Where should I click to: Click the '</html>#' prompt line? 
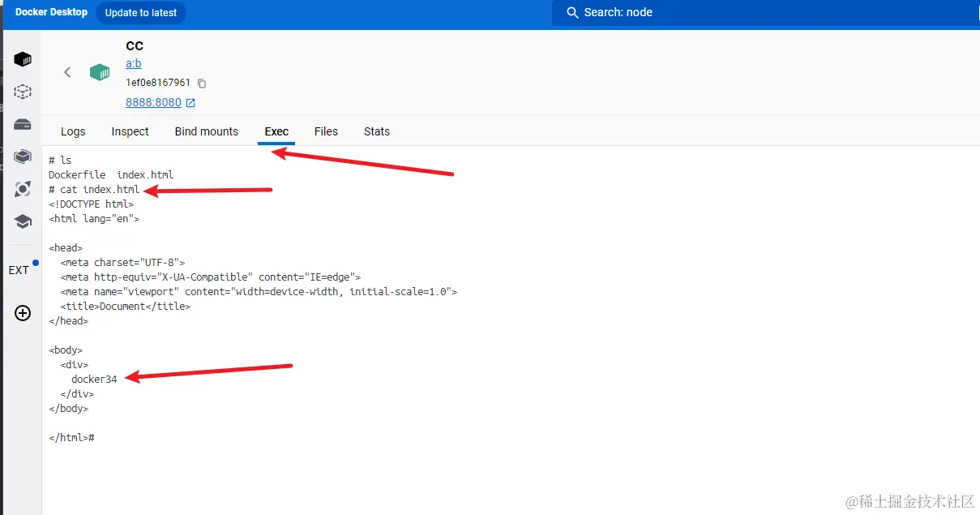click(72, 438)
